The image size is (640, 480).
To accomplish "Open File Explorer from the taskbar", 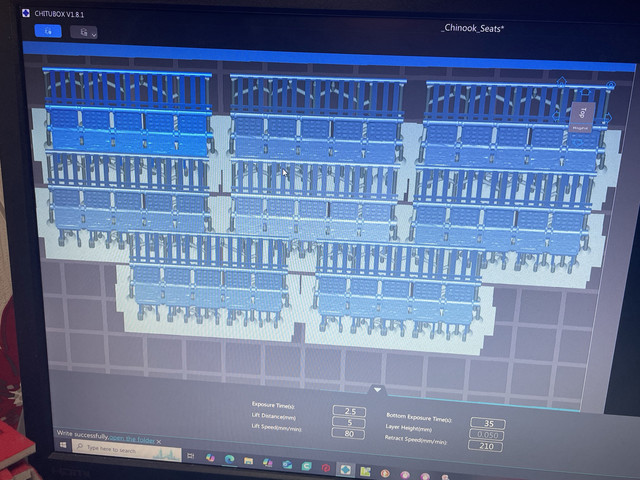I will 248,461.
